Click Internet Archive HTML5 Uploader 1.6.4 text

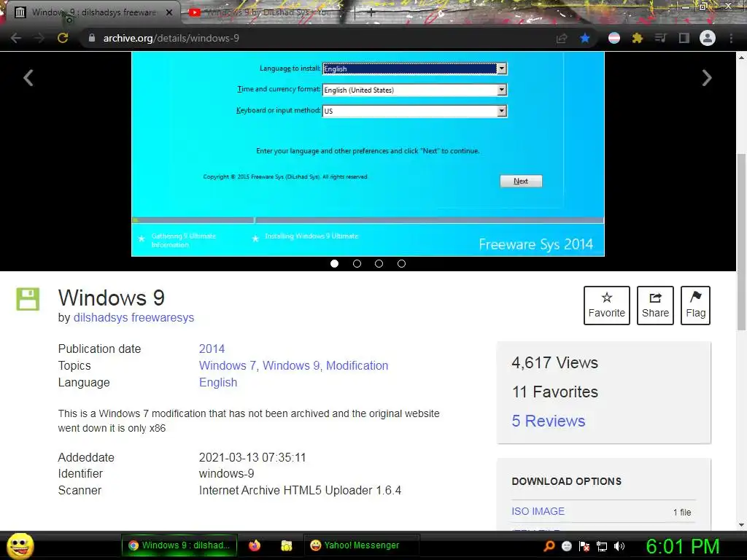(300, 491)
